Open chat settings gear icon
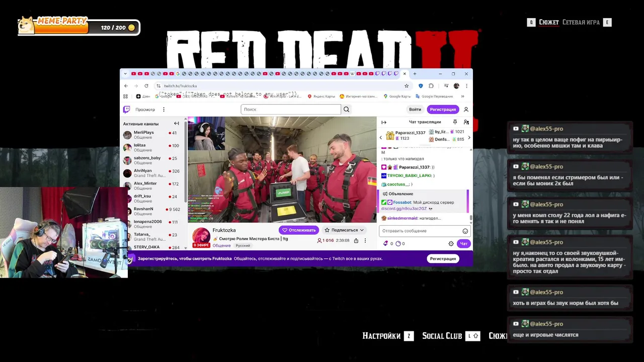Screen dimensions: 644x362 pyautogui.click(x=451, y=244)
